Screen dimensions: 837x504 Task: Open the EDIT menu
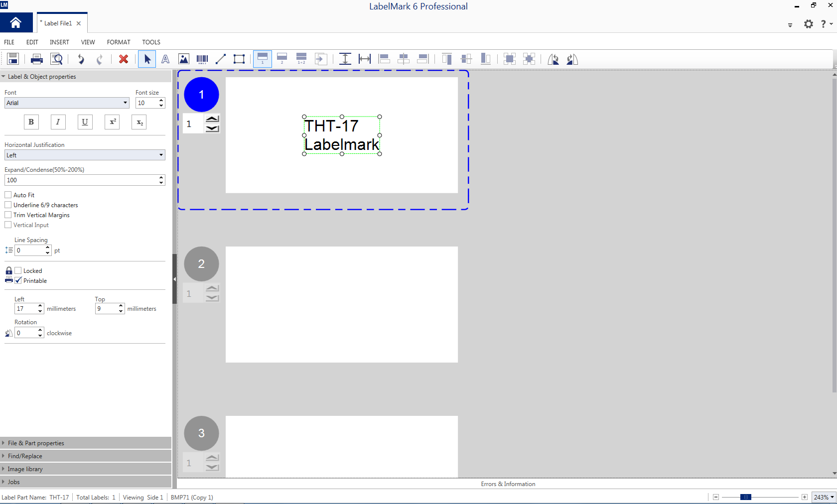coord(32,42)
